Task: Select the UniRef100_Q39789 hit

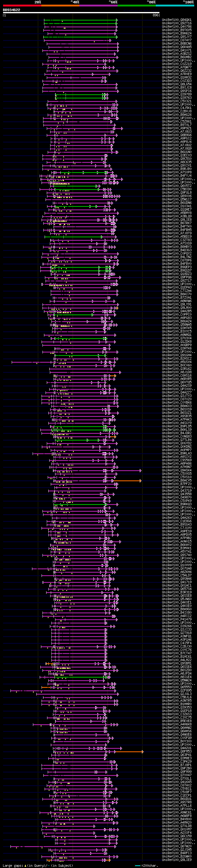Action: 177,94
